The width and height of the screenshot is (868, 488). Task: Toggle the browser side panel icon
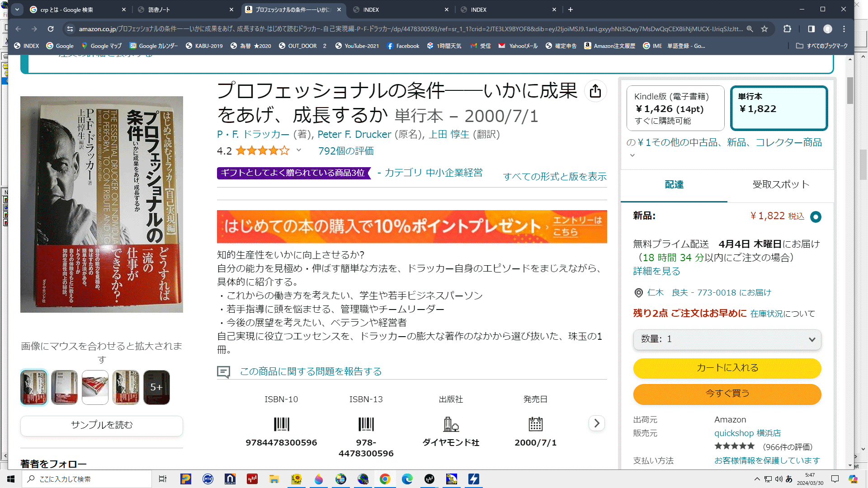(811, 29)
